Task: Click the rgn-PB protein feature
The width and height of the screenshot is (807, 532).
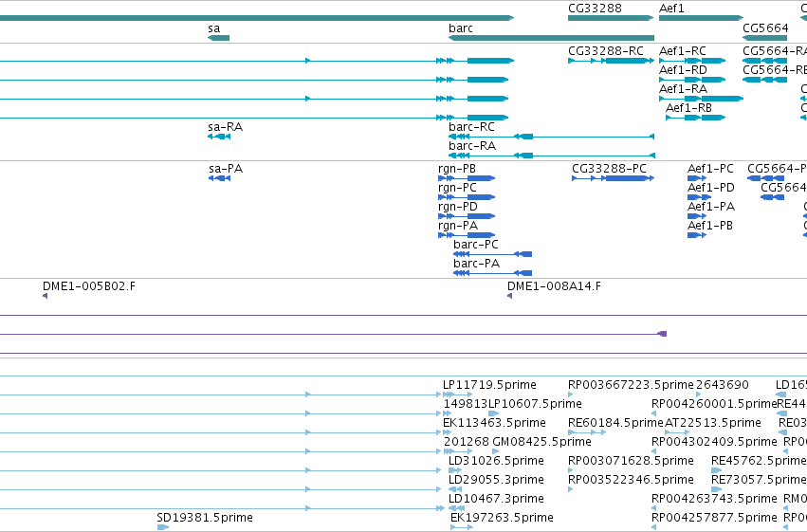Action: coord(467,178)
